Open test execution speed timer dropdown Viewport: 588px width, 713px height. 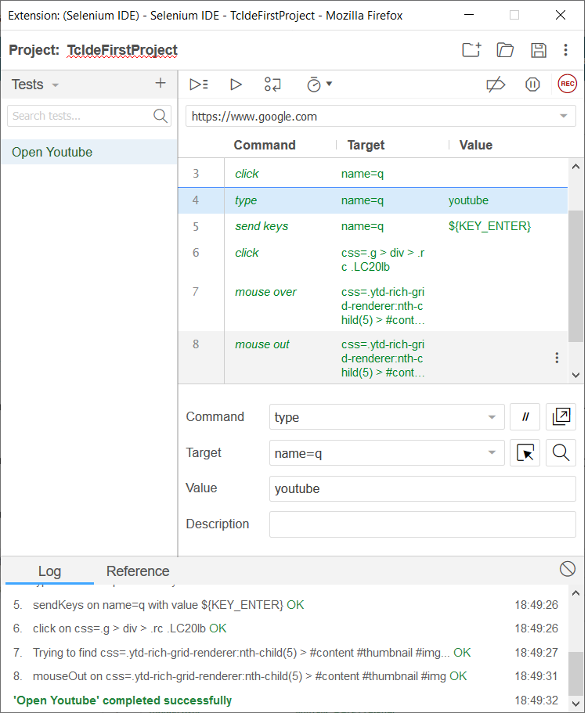point(319,85)
